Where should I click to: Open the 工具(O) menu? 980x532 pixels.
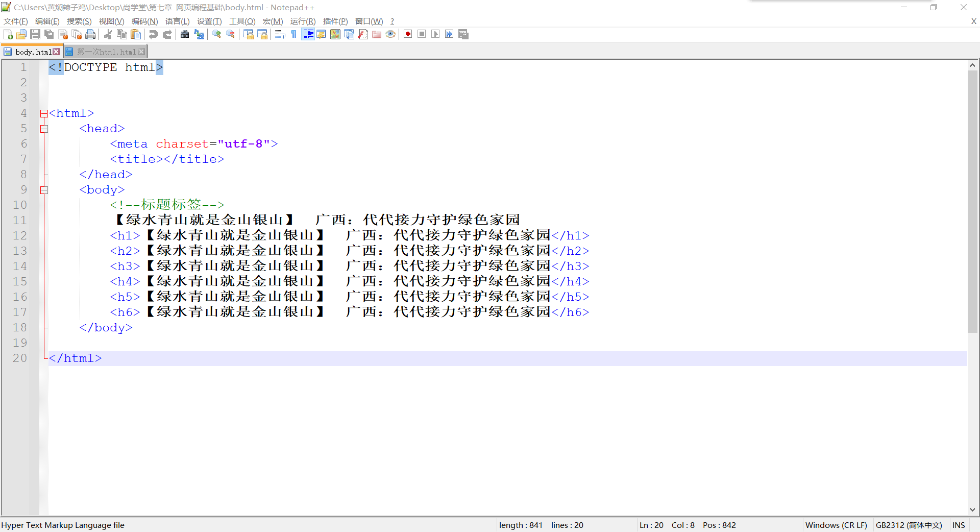pyautogui.click(x=242, y=21)
